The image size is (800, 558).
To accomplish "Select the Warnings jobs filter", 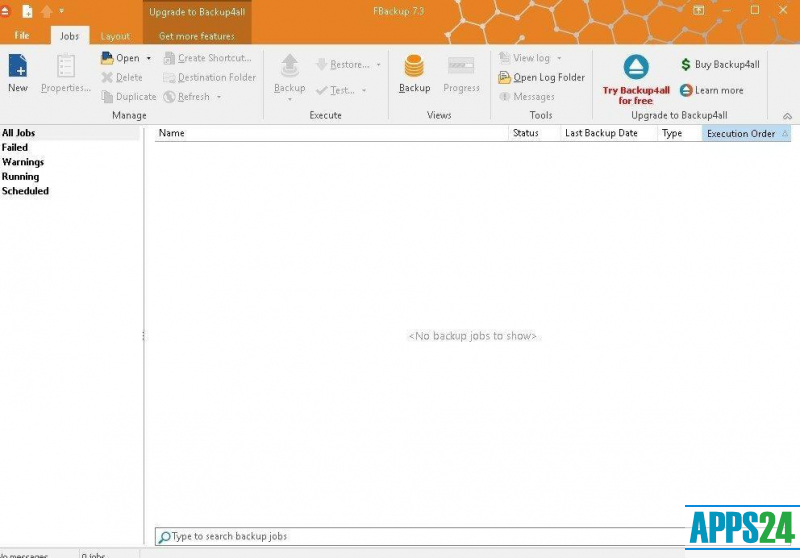I will click(x=23, y=162).
